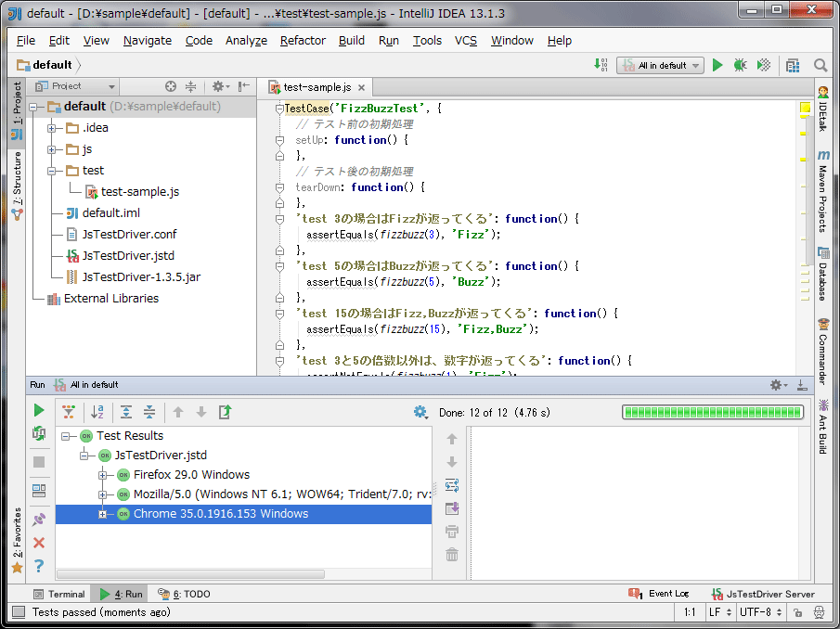The width and height of the screenshot is (840, 629).
Task: Select JsTestDriver.conf in project tree
Action: [129, 235]
